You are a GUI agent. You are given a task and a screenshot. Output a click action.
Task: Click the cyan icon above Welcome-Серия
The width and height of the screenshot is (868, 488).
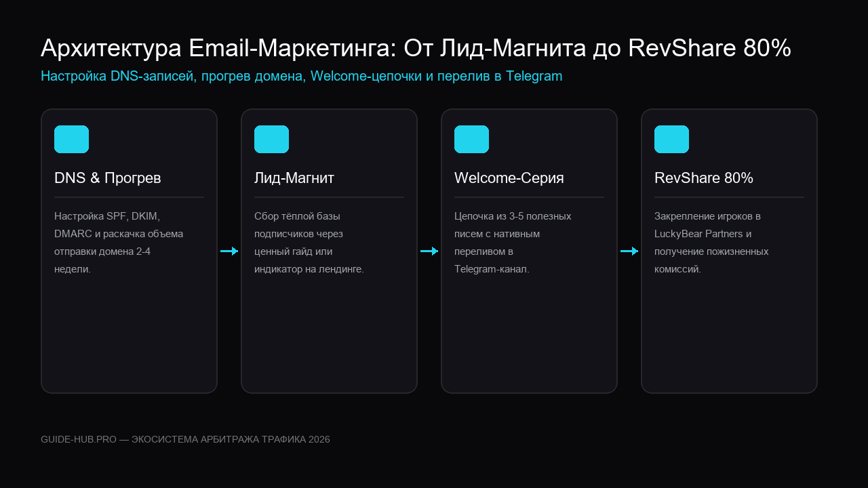click(471, 139)
